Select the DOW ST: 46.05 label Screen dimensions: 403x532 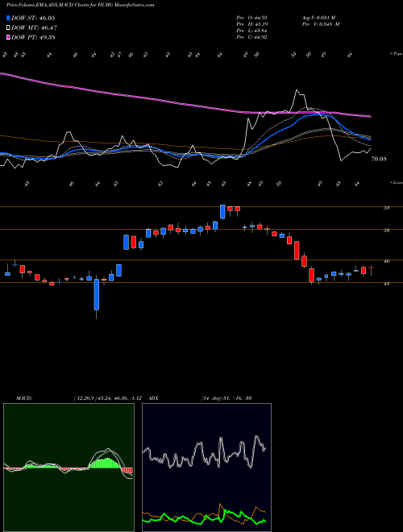pos(33,19)
